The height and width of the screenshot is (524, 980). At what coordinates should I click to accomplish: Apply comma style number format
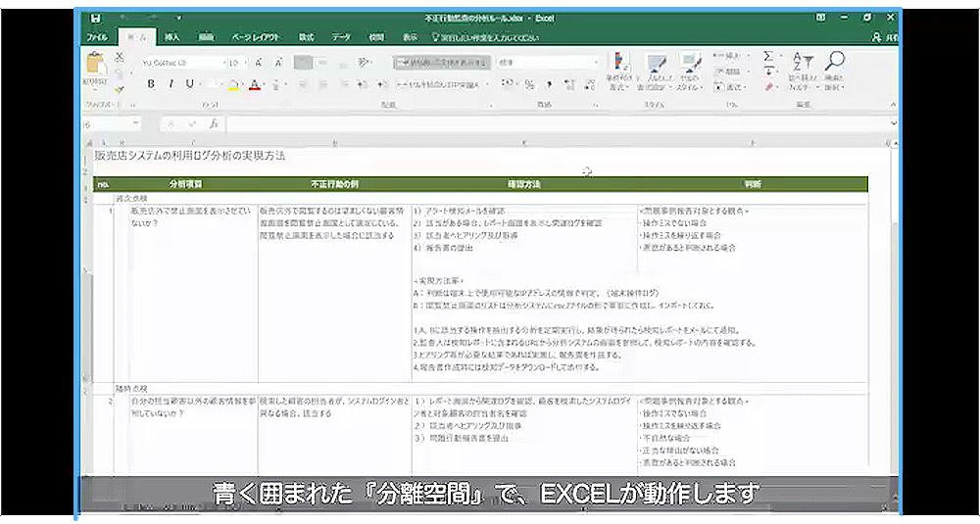(x=549, y=84)
